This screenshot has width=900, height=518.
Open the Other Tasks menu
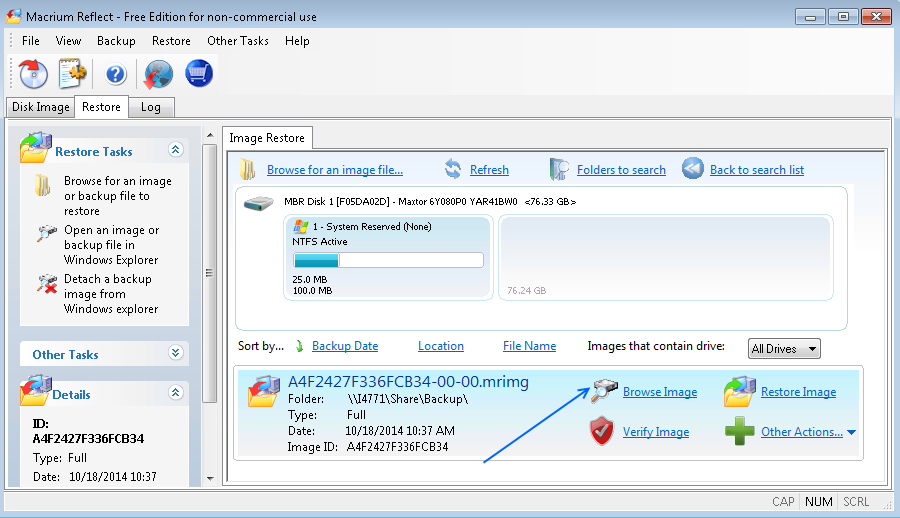click(238, 41)
